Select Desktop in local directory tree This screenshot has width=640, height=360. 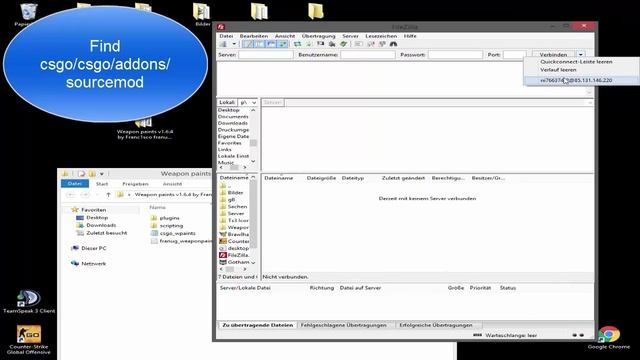tap(229, 110)
